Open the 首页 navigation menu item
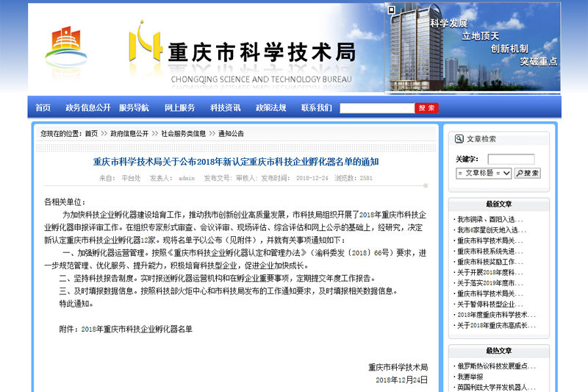This screenshot has height=392, width=588. tap(43, 108)
